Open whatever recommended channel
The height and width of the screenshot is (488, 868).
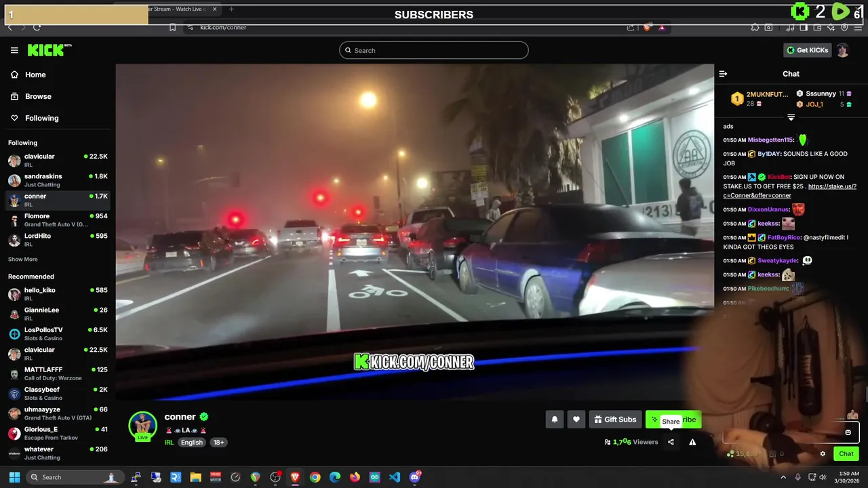tap(58, 453)
